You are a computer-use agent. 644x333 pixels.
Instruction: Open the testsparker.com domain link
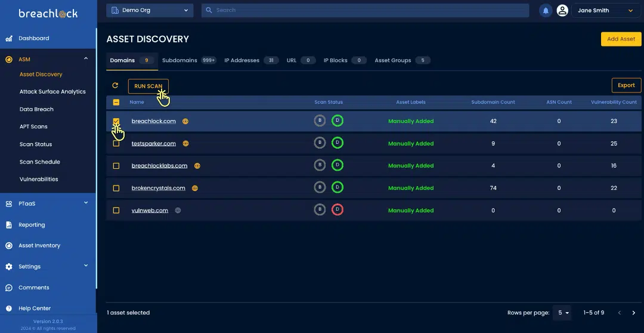[154, 143]
